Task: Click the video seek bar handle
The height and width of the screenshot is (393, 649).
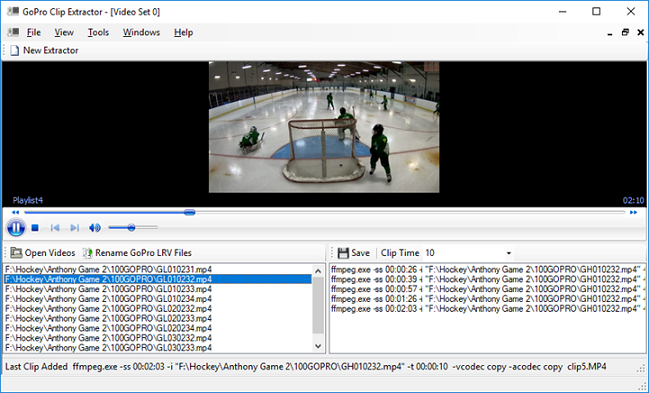Action: (190, 212)
